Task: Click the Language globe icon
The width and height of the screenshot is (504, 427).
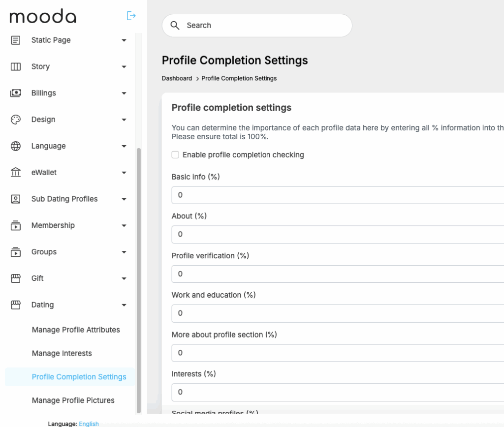Action: 16,146
